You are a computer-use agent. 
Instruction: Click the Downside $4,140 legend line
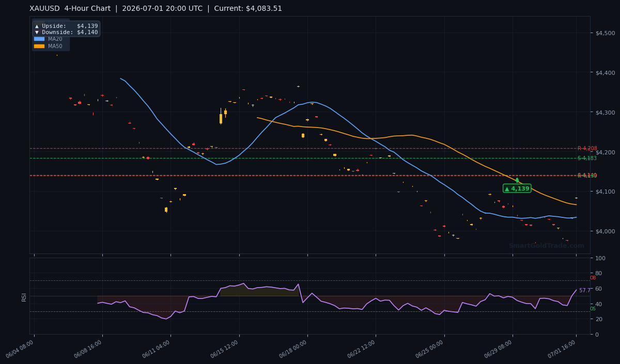[66, 32]
